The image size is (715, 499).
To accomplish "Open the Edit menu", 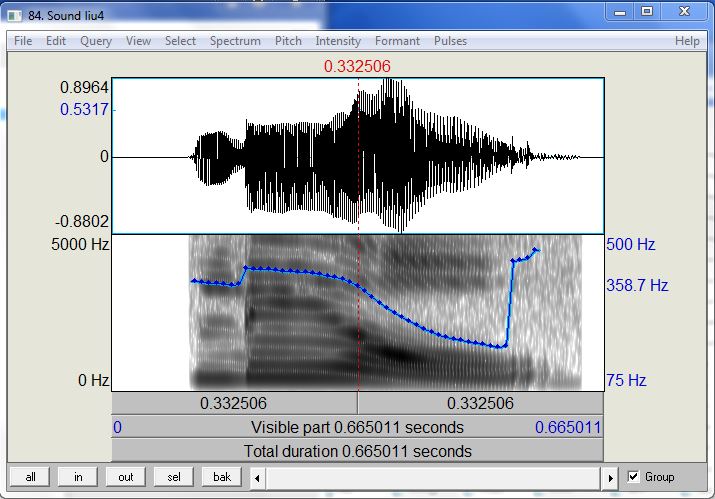I will (56, 41).
